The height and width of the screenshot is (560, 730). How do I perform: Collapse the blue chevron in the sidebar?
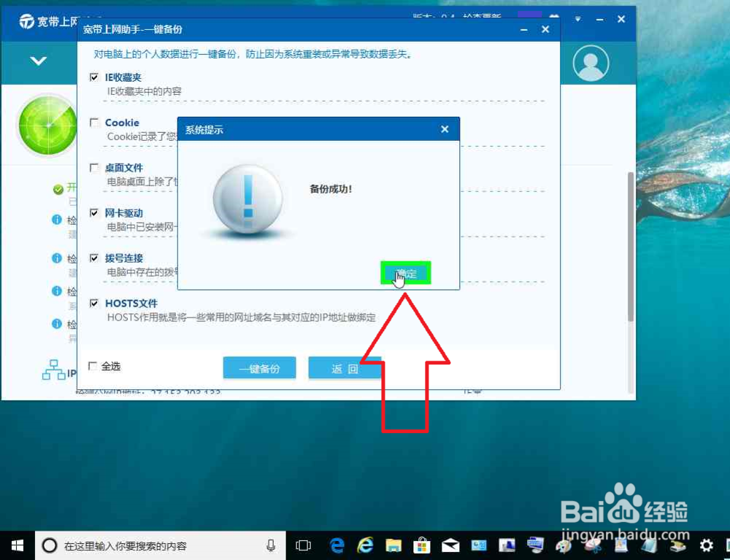[x=38, y=61]
